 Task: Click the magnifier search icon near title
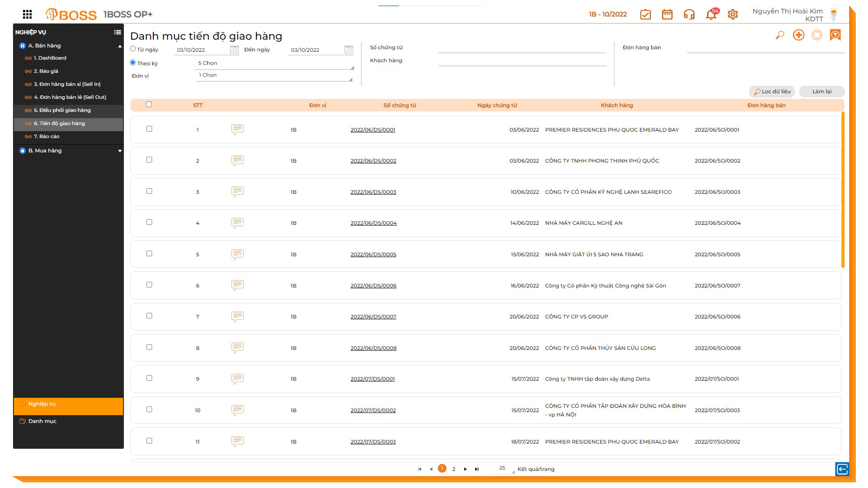[780, 35]
